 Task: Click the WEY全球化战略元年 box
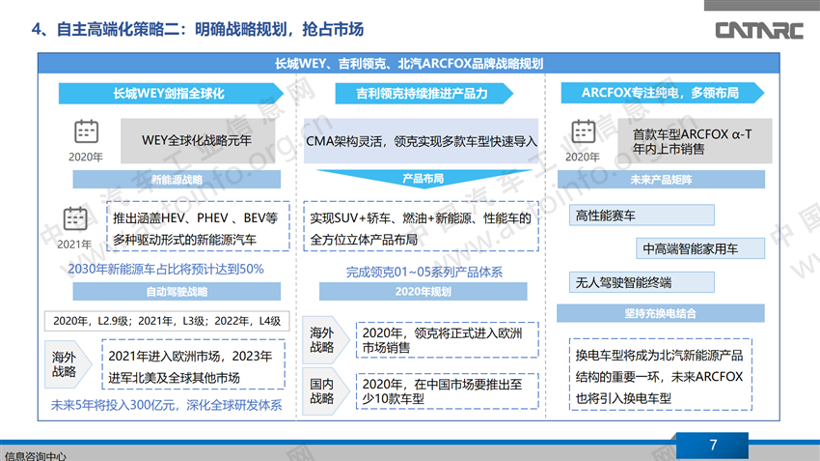[x=198, y=141]
